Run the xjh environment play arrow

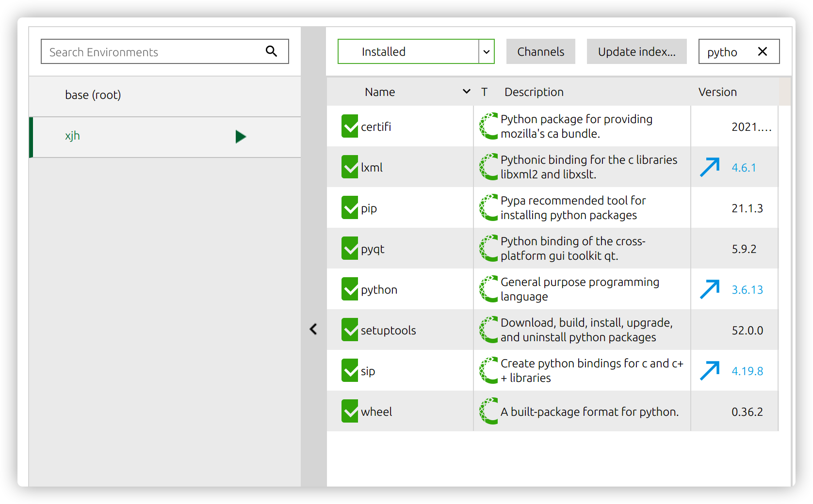tap(241, 137)
